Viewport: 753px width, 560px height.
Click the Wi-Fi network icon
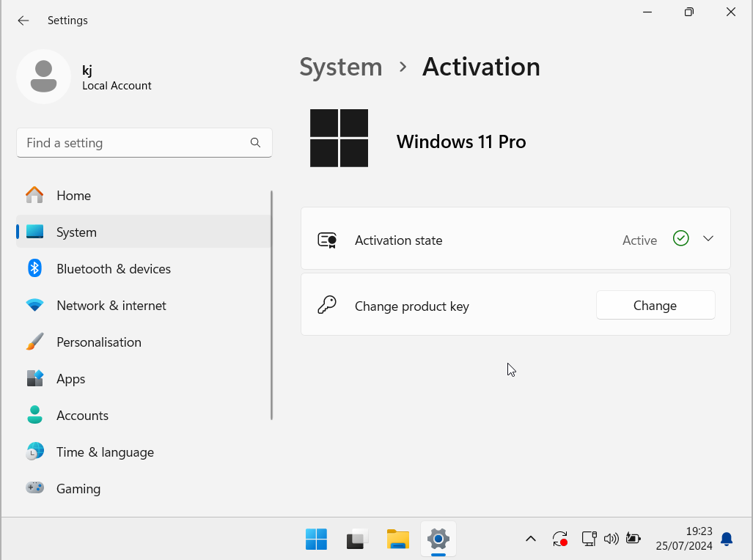point(34,305)
